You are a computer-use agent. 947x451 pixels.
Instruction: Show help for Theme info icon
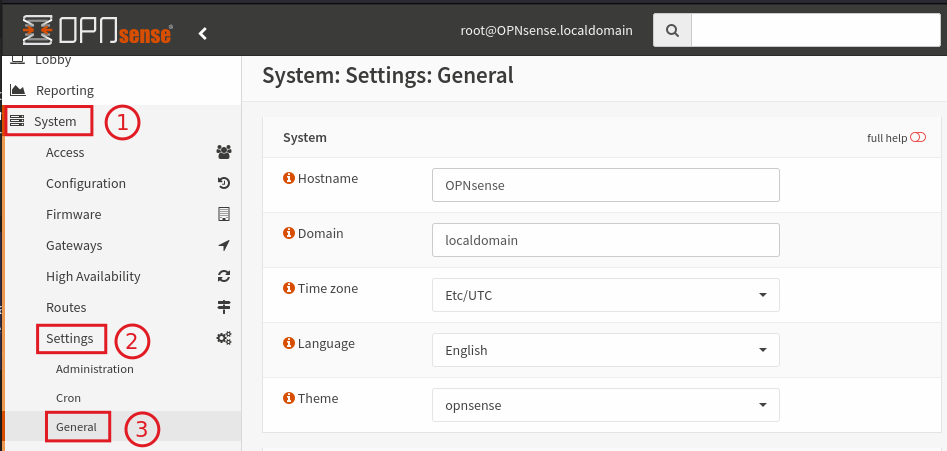click(x=289, y=398)
